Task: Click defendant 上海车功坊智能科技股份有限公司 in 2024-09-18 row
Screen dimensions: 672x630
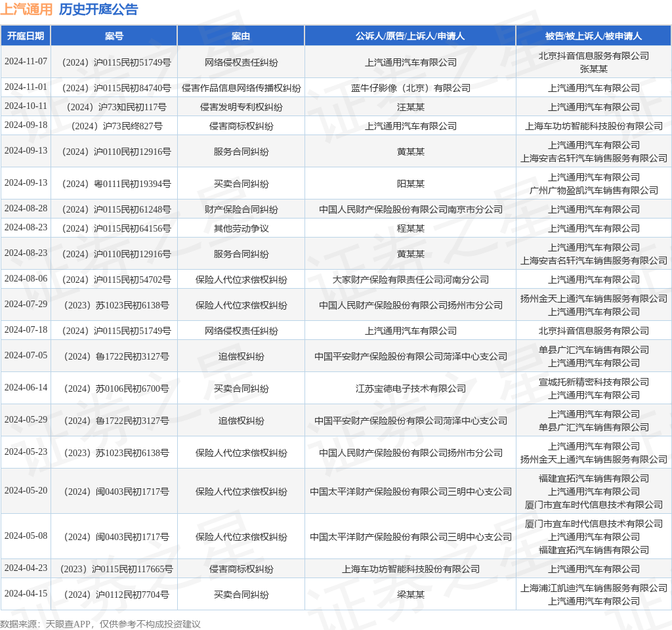Action: pyautogui.click(x=594, y=126)
